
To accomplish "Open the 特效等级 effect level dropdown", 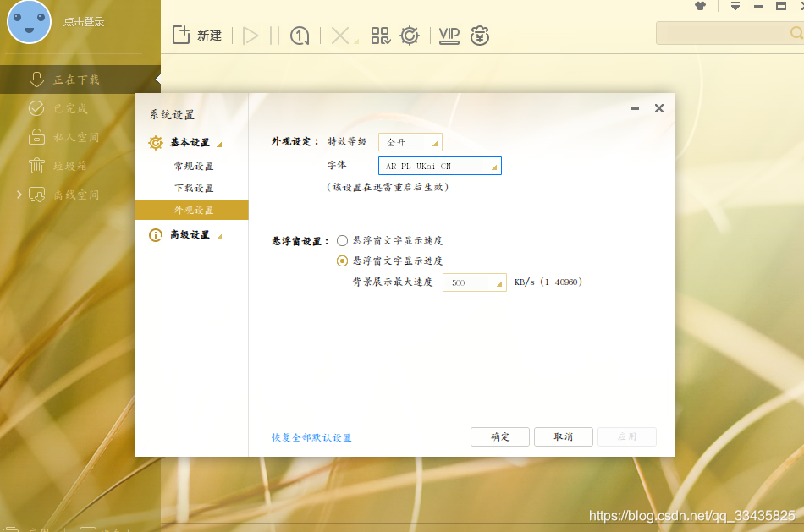I will coord(410,142).
